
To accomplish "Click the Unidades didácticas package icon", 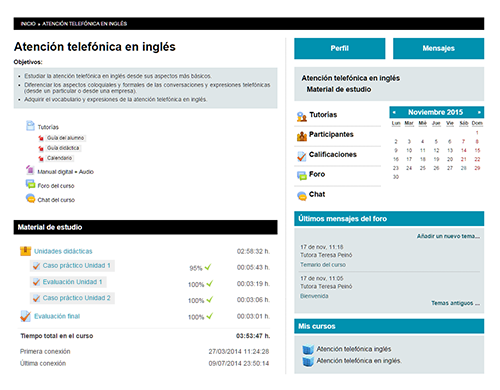I will (26, 251).
